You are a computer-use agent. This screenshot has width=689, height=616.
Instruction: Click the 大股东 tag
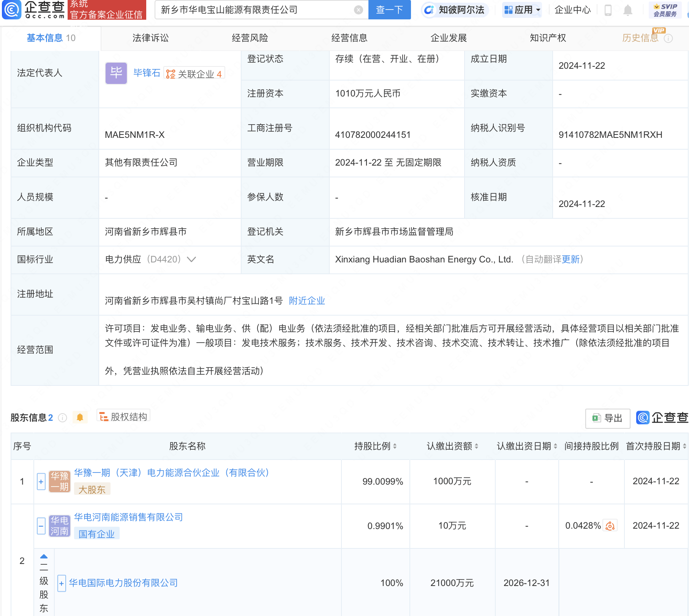click(92, 490)
